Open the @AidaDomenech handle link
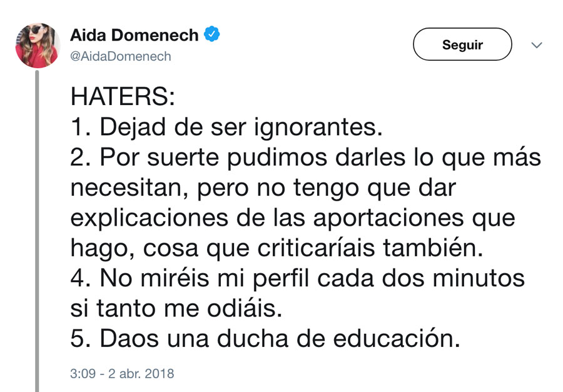This screenshot has height=392, width=563. point(121,56)
